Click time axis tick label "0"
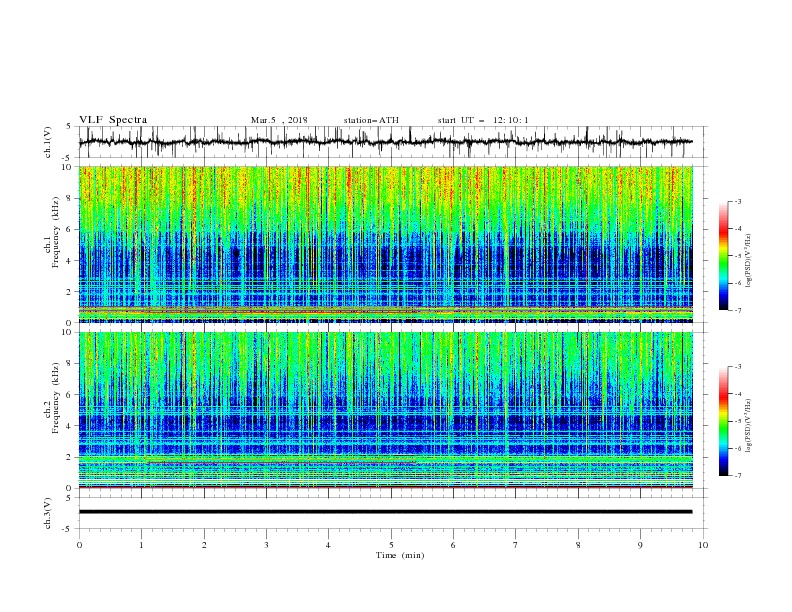This screenshot has width=792, height=612. pos(79,545)
